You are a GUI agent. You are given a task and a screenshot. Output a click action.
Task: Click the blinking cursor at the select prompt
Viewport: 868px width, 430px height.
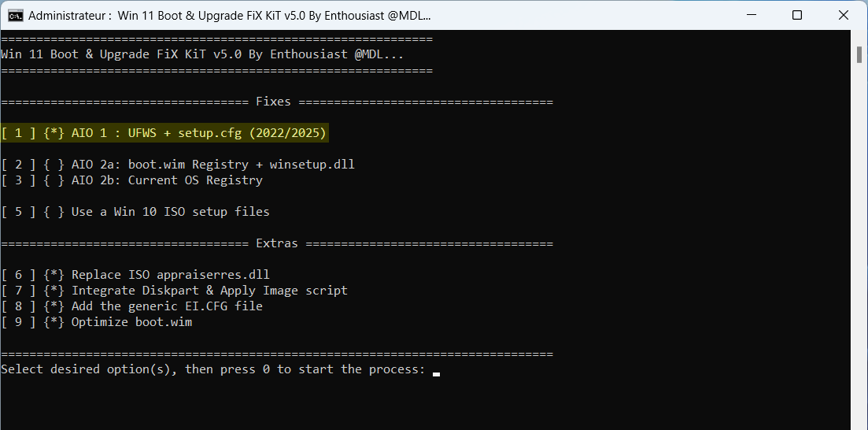(436, 372)
